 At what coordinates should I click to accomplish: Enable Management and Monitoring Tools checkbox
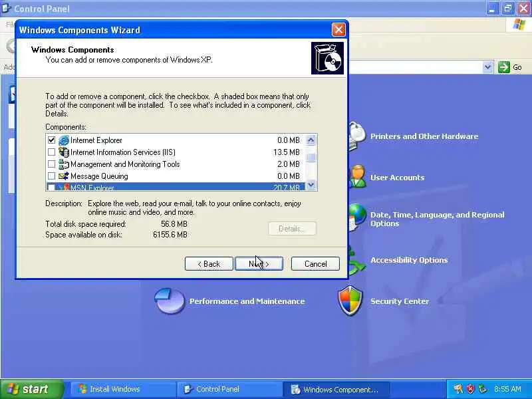tap(52, 164)
